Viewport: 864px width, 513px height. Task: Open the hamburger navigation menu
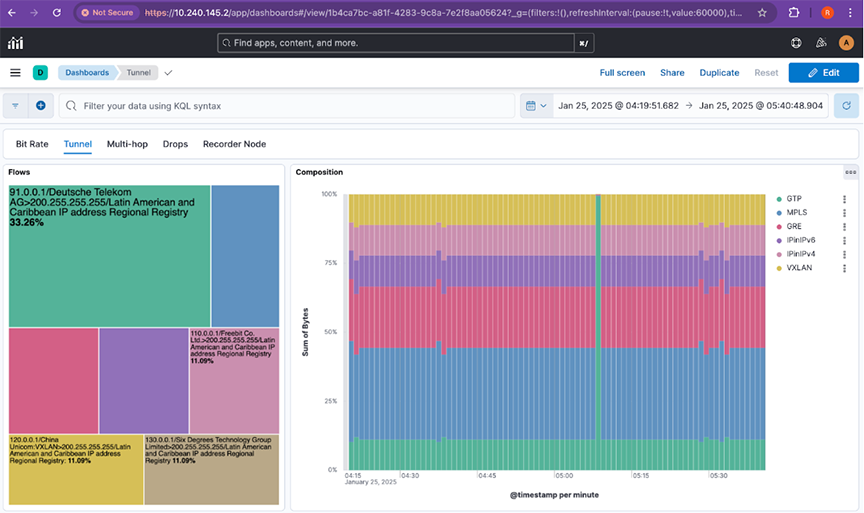pos(15,73)
